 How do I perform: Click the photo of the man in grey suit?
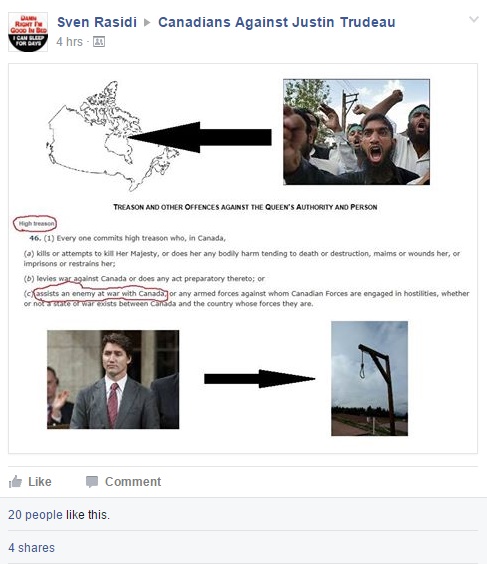[113, 379]
